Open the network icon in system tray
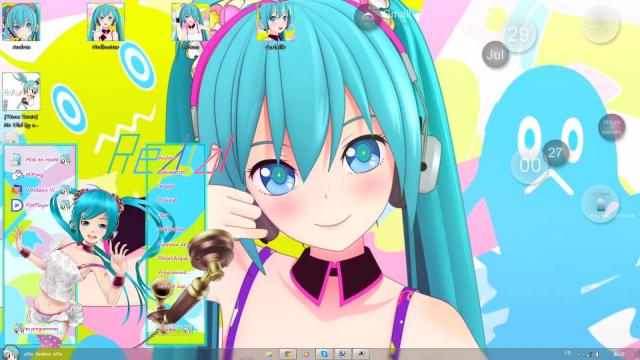The height and width of the screenshot is (360, 640). tap(589, 354)
